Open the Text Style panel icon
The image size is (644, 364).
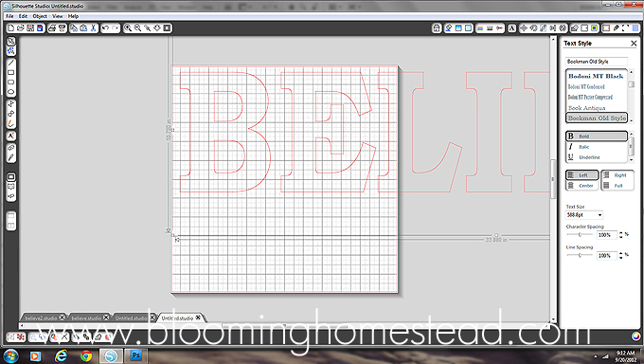[511, 28]
